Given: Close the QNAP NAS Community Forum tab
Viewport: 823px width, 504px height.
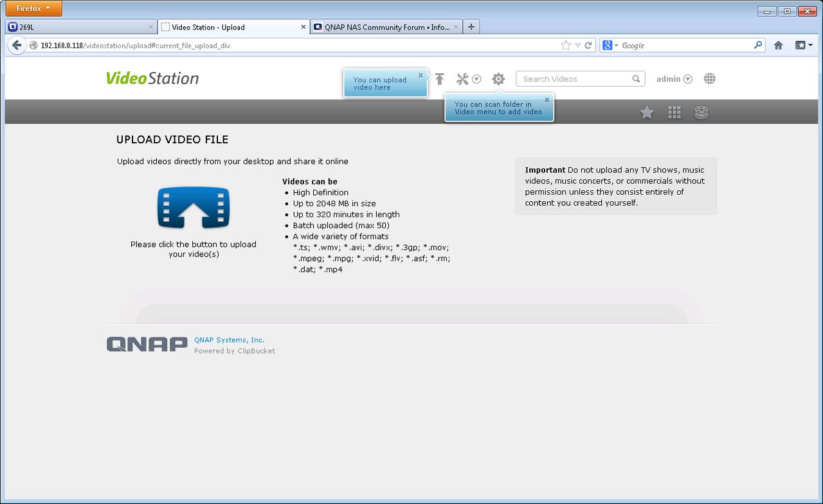Looking at the screenshot, I should tap(456, 27).
